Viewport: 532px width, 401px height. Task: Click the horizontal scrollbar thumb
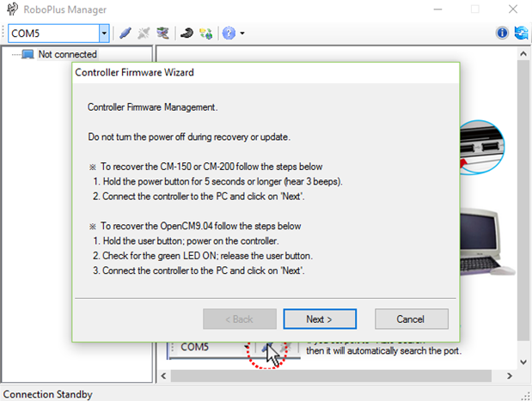tap(331, 375)
